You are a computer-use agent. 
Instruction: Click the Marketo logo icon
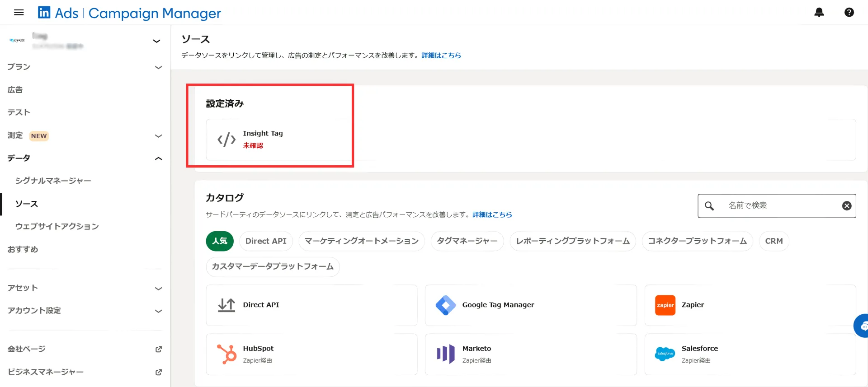tap(446, 354)
